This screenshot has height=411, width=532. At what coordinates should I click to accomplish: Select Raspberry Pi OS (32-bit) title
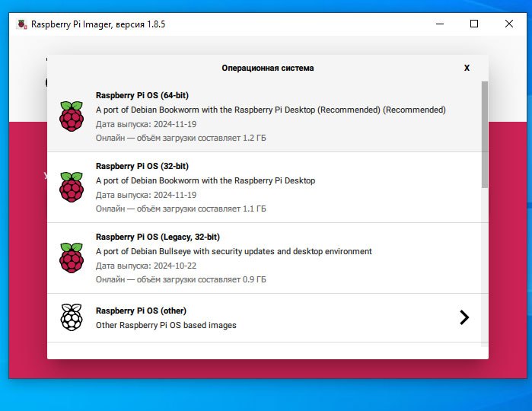(142, 166)
